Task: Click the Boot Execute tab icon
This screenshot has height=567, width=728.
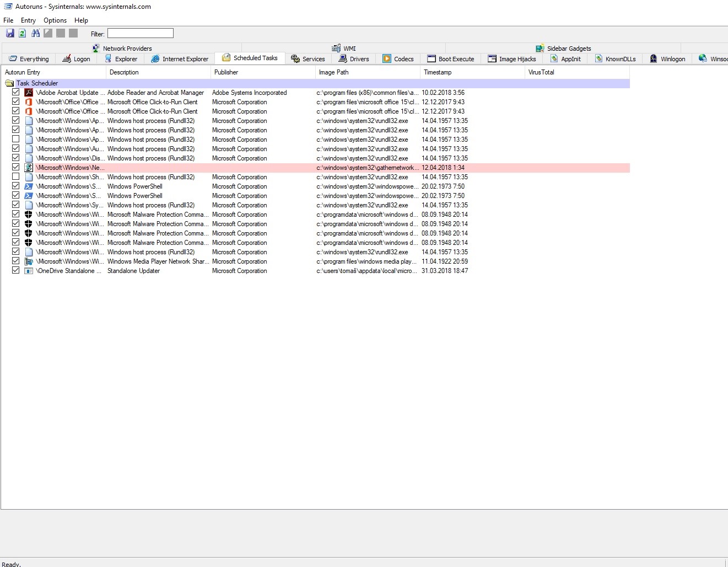Action: pyautogui.click(x=431, y=59)
